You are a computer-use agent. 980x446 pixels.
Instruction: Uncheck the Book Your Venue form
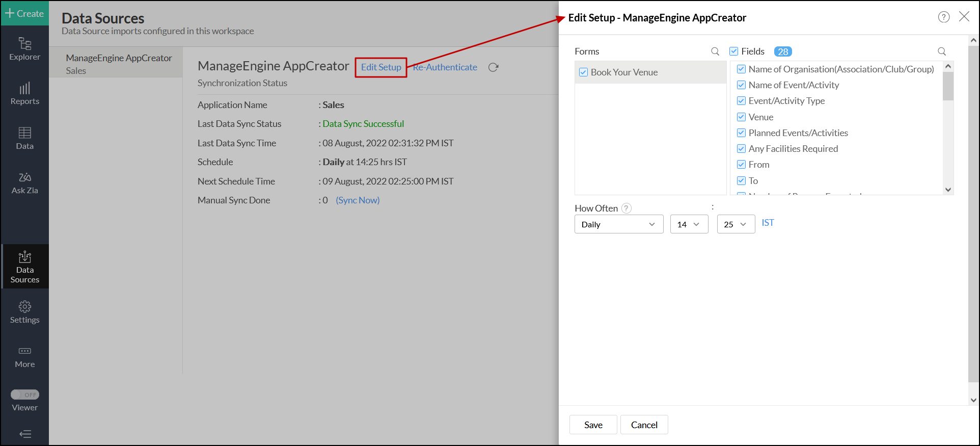584,72
